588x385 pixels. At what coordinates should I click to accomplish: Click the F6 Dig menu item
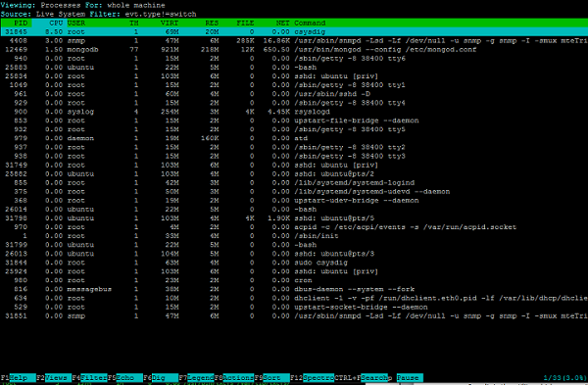pos(161,377)
